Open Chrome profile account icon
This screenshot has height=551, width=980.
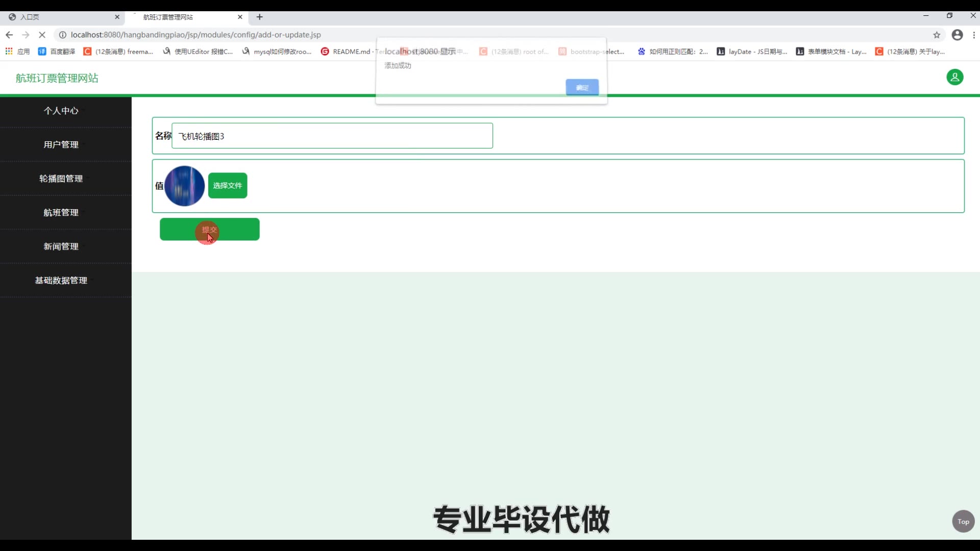coord(957,35)
